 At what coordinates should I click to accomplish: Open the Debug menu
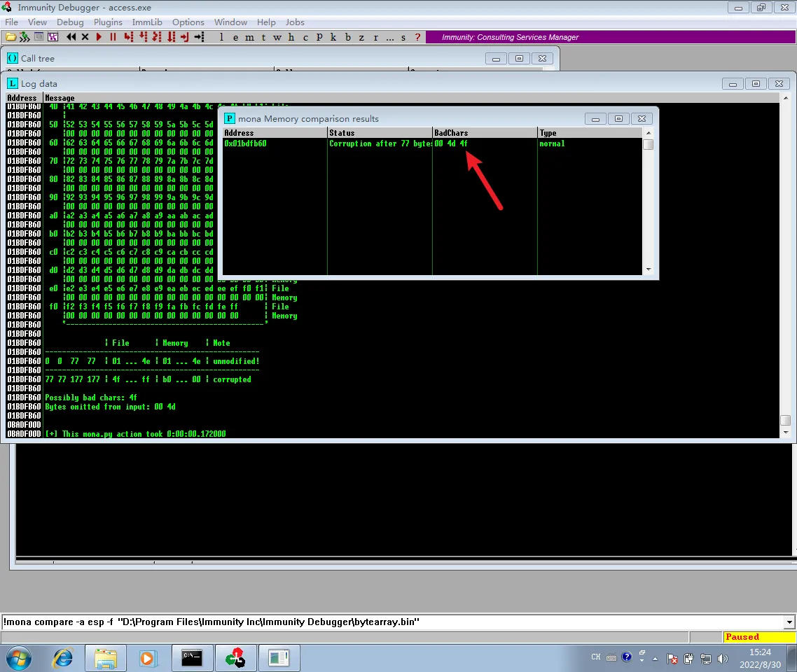70,22
